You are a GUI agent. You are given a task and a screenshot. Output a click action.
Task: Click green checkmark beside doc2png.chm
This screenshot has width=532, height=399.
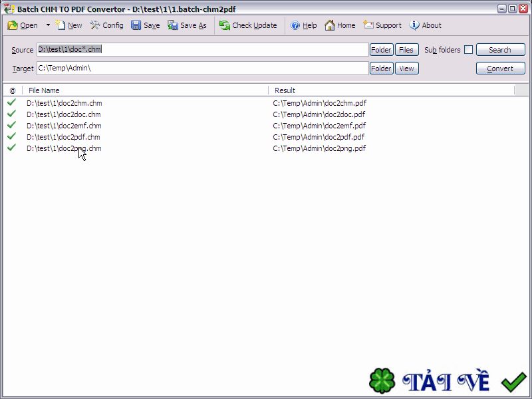coord(11,147)
